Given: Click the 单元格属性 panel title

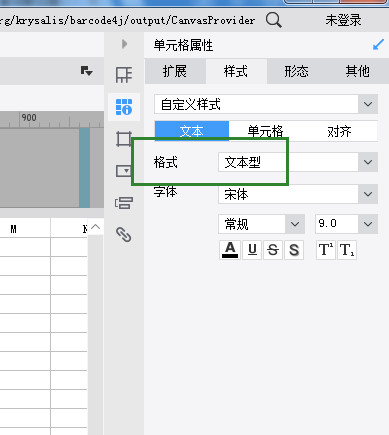Looking at the screenshot, I should 183,45.
